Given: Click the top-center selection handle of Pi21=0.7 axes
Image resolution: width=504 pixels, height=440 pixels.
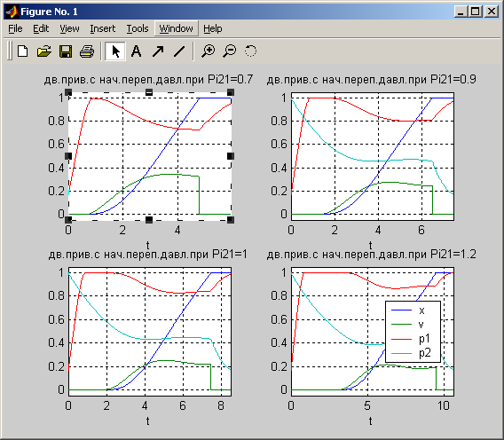Looking at the screenshot, I should point(149,92).
